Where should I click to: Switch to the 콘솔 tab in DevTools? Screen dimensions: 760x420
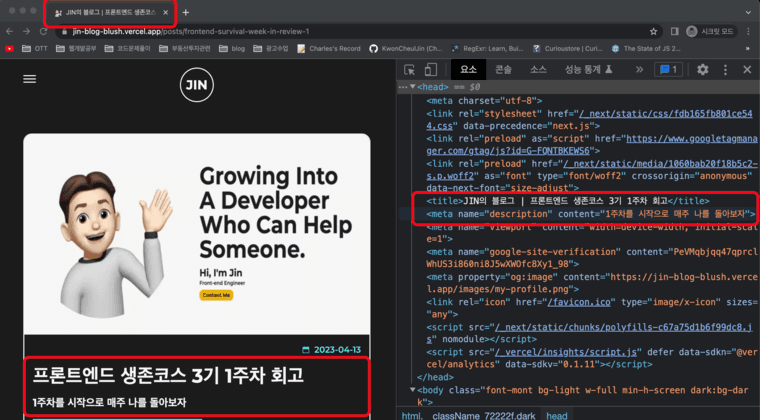coord(503,70)
